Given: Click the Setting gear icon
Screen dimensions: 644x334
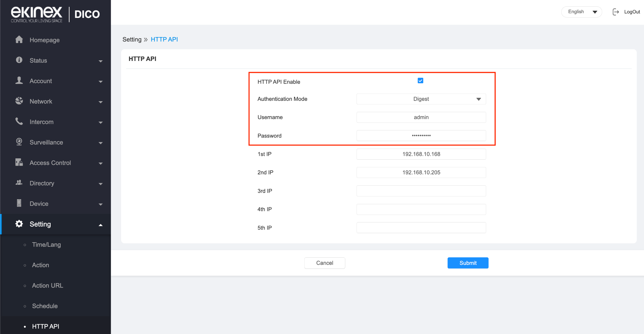Looking at the screenshot, I should (19, 224).
